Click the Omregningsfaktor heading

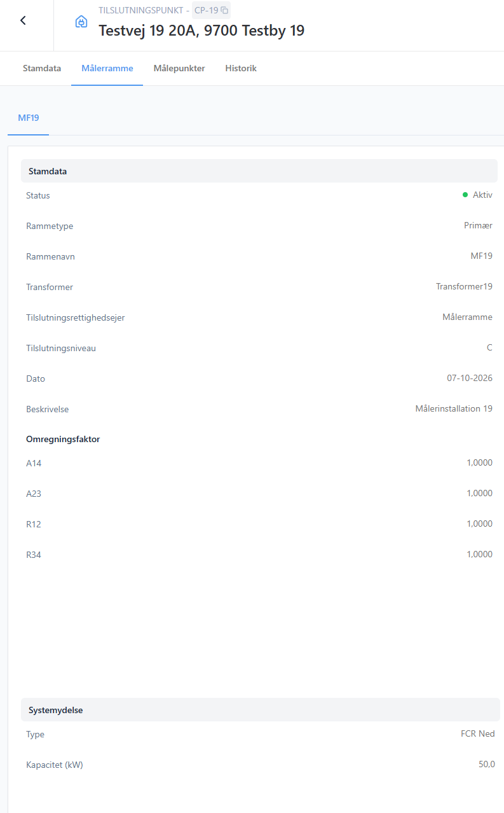63,440
